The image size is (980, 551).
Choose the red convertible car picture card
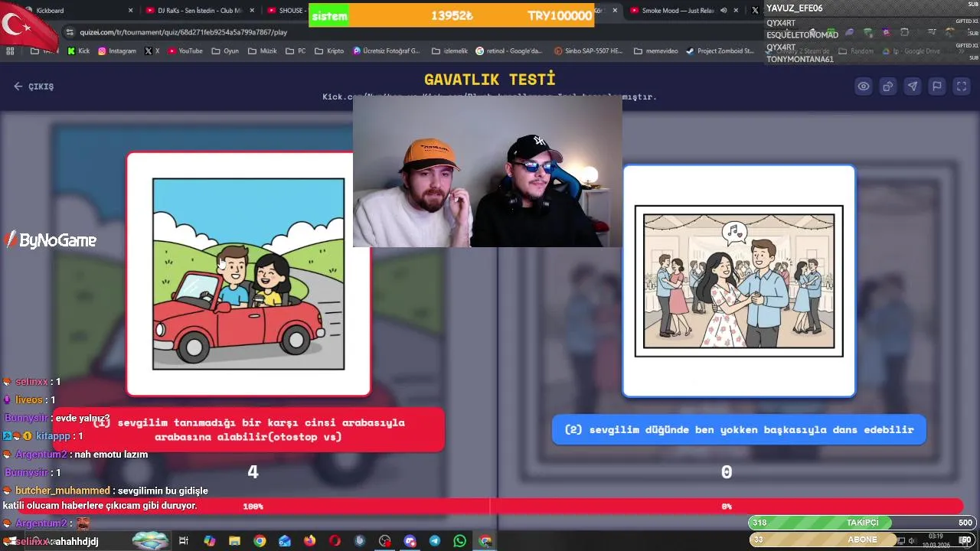click(248, 274)
